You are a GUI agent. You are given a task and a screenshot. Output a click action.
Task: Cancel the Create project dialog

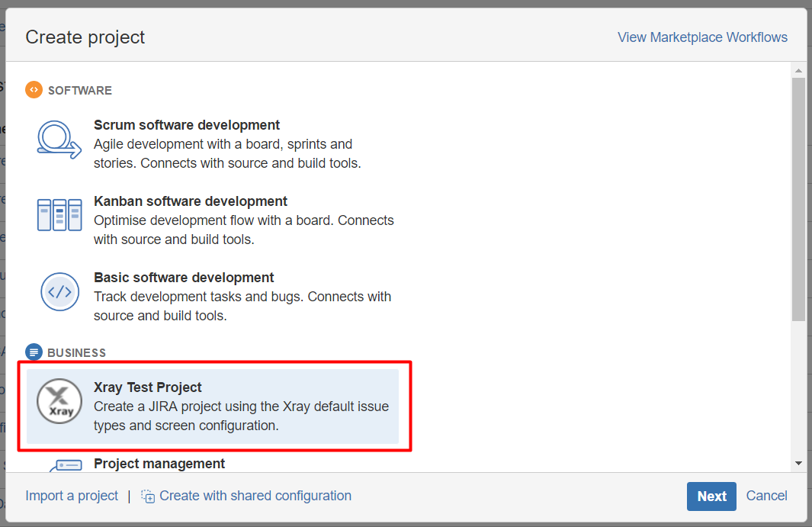pos(766,496)
